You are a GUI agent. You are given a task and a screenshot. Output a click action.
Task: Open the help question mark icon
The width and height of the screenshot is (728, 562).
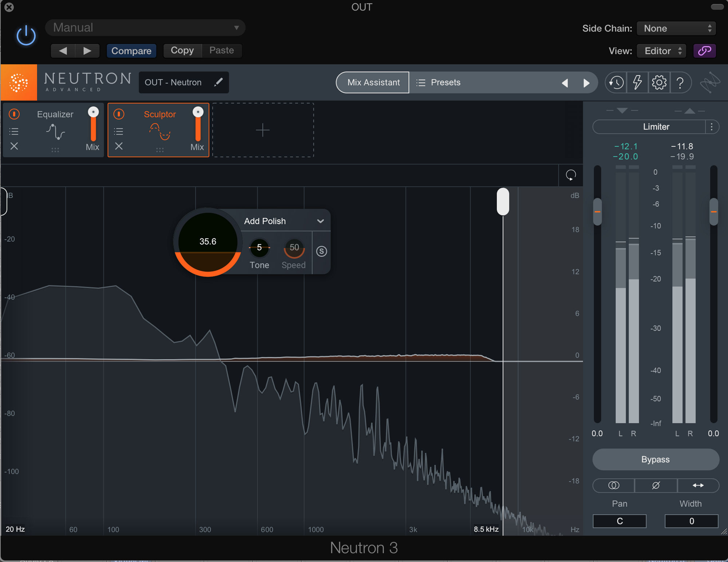pyautogui.click(x=680, y=83)
